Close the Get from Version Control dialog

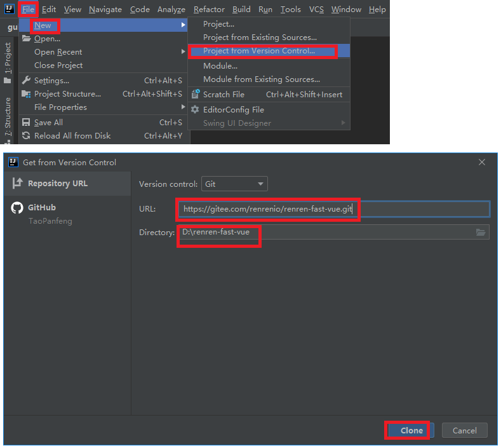pyautogui.click(x=482, y=162)
